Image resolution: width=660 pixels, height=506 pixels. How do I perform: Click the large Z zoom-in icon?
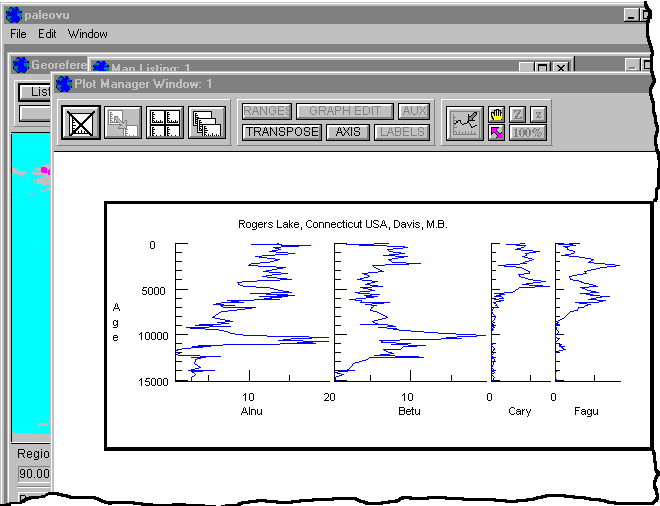[x=517, y=114]
